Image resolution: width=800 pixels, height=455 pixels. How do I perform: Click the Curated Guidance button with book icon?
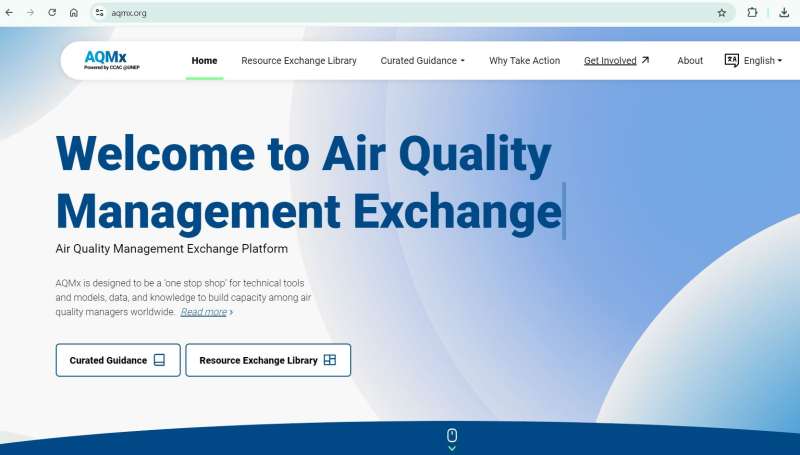pos(118,360)
